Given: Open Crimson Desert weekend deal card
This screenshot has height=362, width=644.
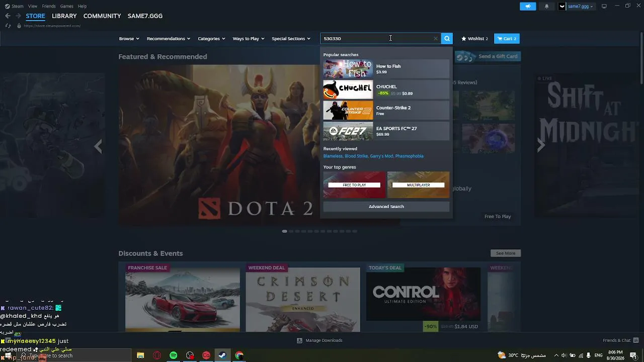Looking at the screenshot, I should coord(303,298).
